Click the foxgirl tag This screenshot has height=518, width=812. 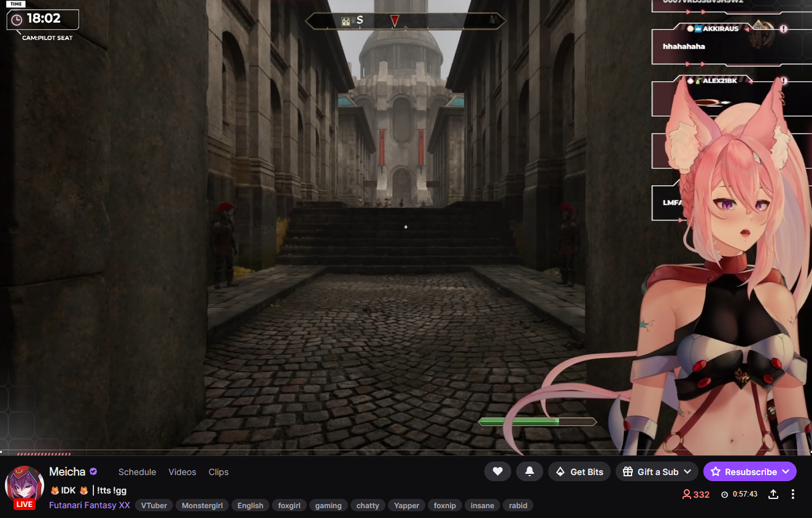[289, 506]
